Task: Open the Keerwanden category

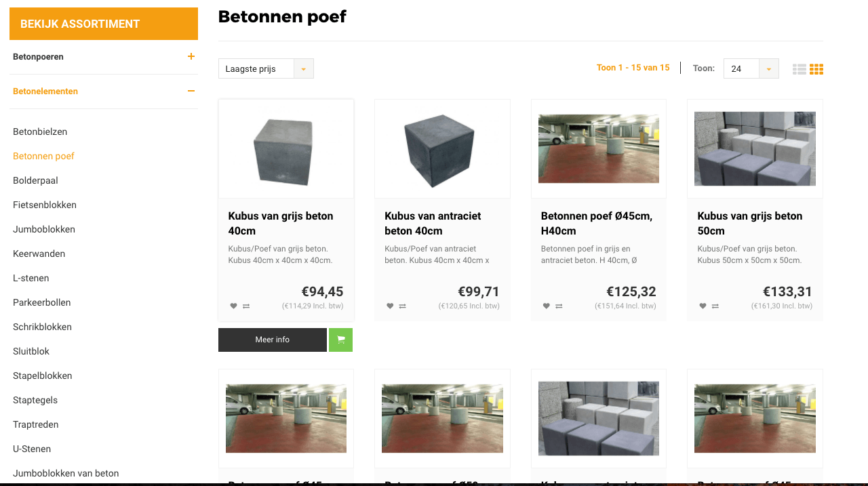Action: 39,254
